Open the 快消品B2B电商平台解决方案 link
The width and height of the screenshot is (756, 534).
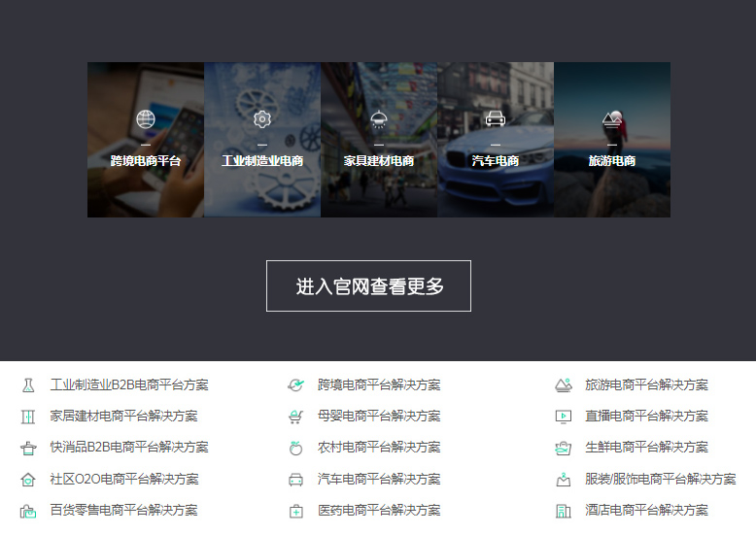coord(129,448)
